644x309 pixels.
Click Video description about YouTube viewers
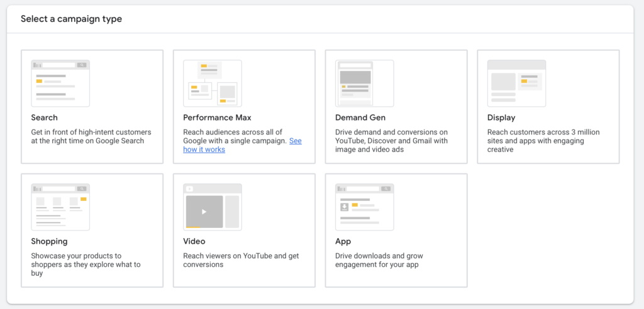[x=240, y=260]
